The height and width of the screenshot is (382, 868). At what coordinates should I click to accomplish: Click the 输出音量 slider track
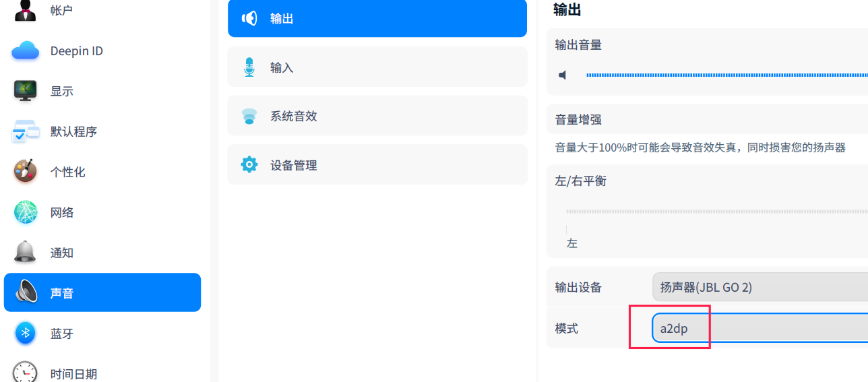point(727,75)
